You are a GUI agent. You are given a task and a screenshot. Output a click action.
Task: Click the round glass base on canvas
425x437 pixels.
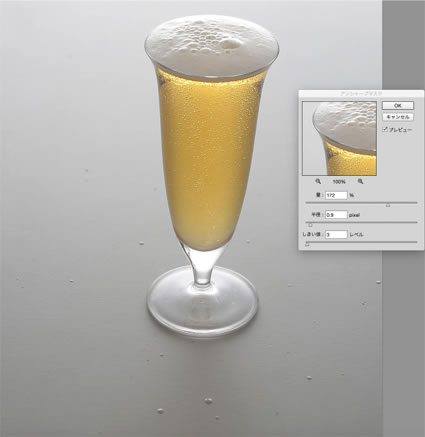tap(203, 305)
